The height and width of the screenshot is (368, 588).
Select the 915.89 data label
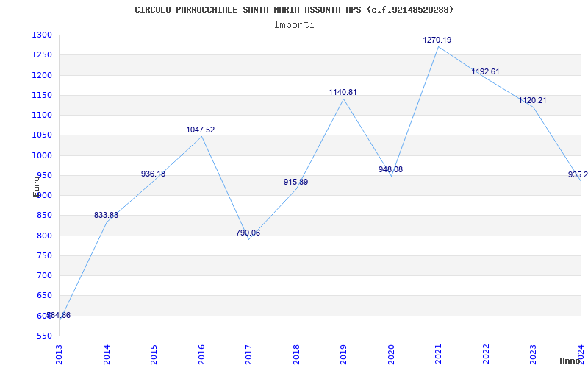click(296, 182)
